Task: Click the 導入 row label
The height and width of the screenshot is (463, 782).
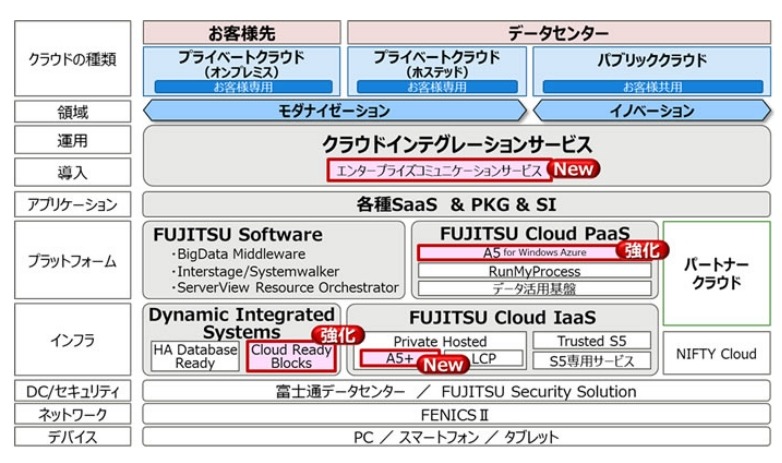Action: (73, 173)
